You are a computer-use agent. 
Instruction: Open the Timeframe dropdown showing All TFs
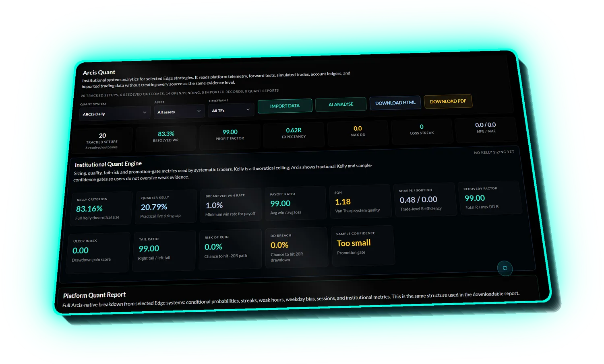pyautogui.click(x=231, y=110)
